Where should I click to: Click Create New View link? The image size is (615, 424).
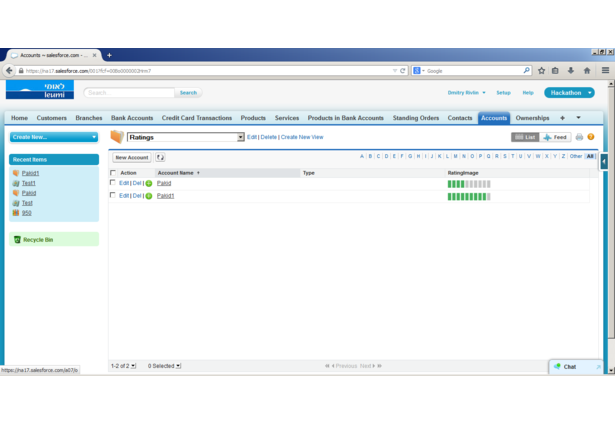(302, 137)
